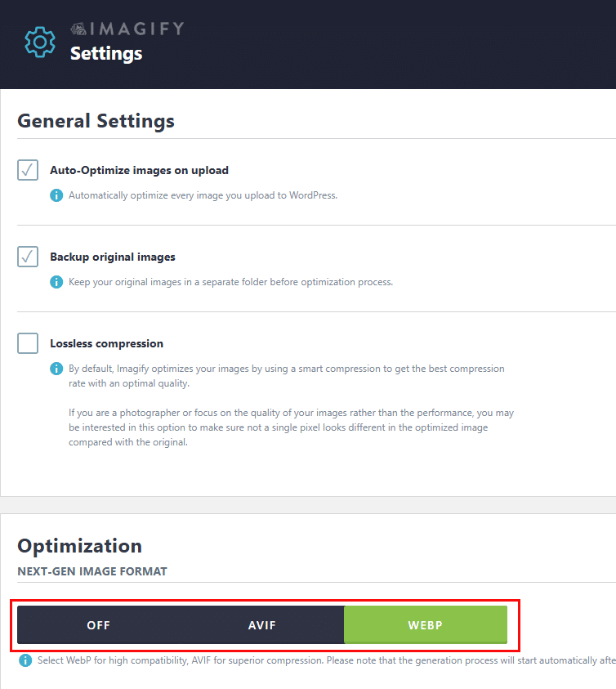Viewport: 616px width, 689px height.
Task: Click the Optimization section heading
Action: pyautogui.click(x=79, y=546)
